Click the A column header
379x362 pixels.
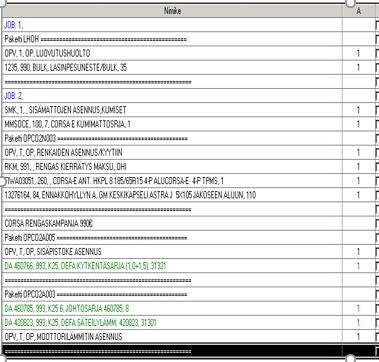359,11
